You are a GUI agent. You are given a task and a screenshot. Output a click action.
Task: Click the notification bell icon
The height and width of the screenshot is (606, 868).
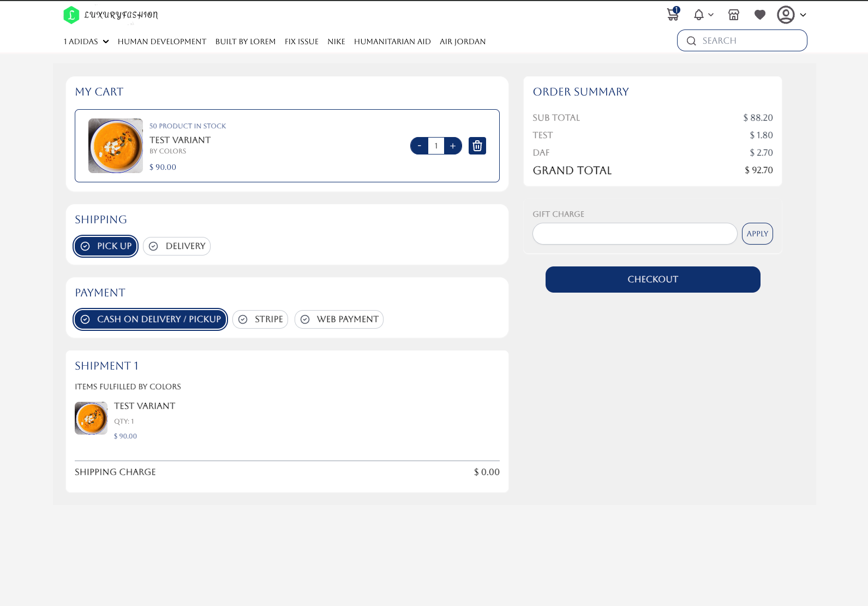coord(698,15)
